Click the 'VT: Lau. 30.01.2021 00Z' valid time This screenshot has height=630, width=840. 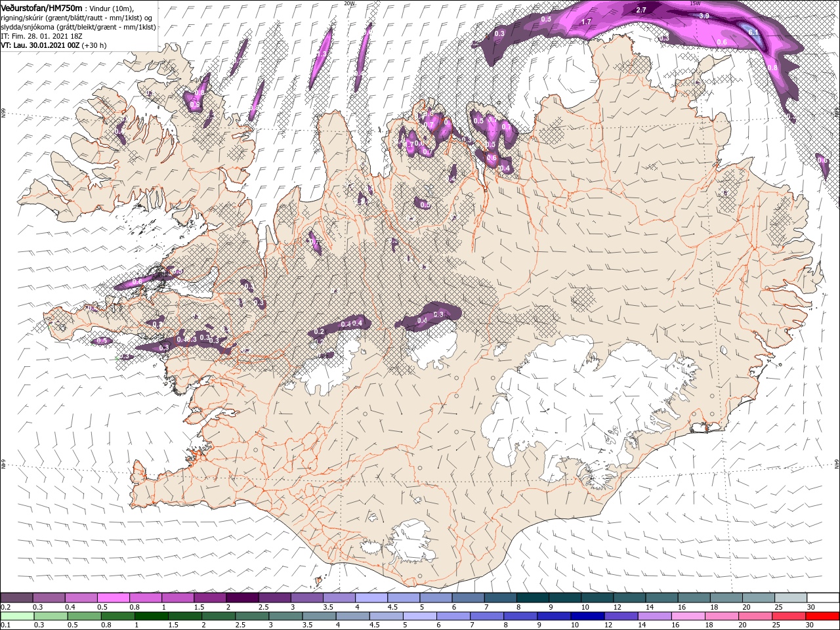tap(40, 45)
